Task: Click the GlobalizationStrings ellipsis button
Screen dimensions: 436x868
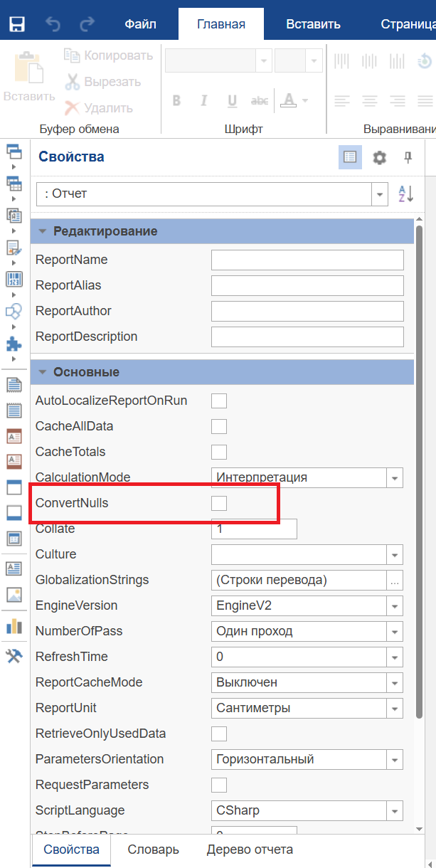Action: pyautogui.click(x=395, y=580)
